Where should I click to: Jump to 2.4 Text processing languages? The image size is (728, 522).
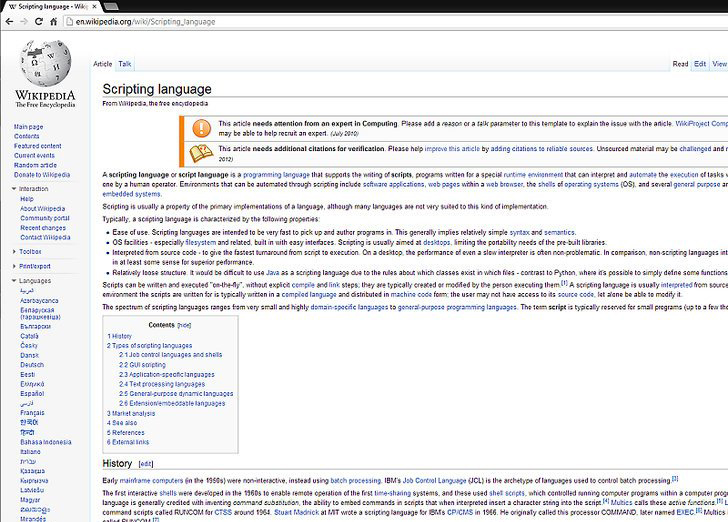point(162,384)
